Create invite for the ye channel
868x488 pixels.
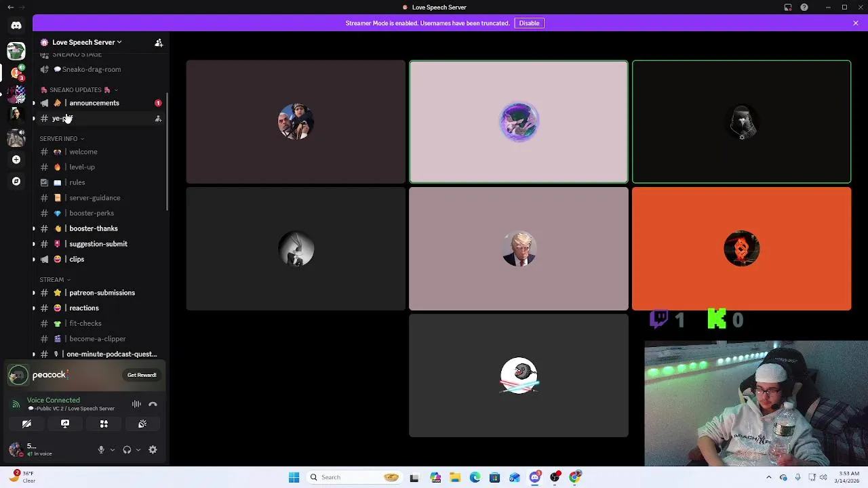(158, 119)
